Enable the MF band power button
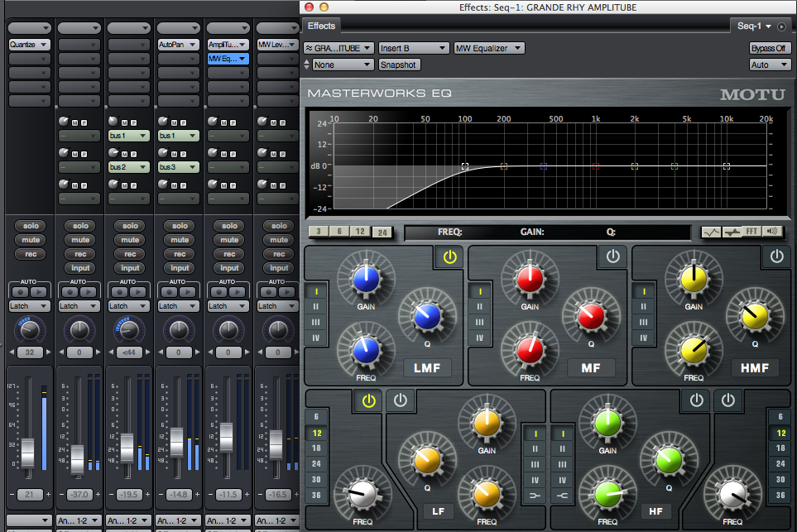The width and height of the screenshot is (797, 532). pos(612,256)
